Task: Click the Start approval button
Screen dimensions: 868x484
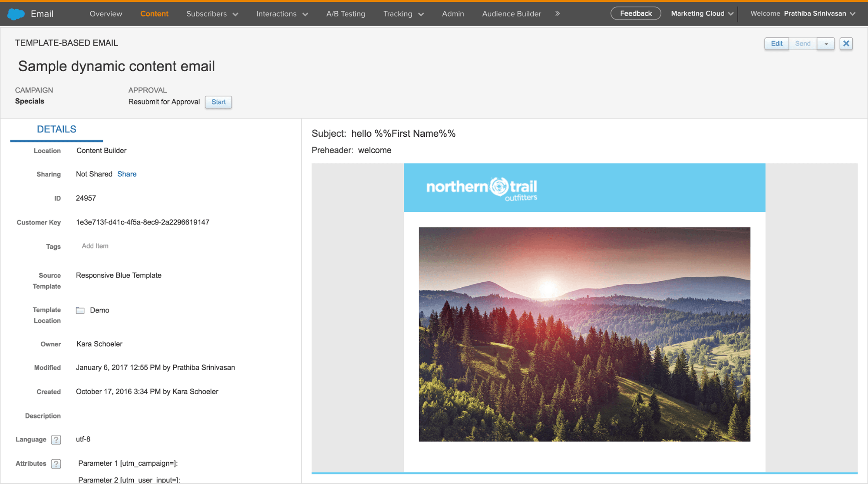Action: 218,102
